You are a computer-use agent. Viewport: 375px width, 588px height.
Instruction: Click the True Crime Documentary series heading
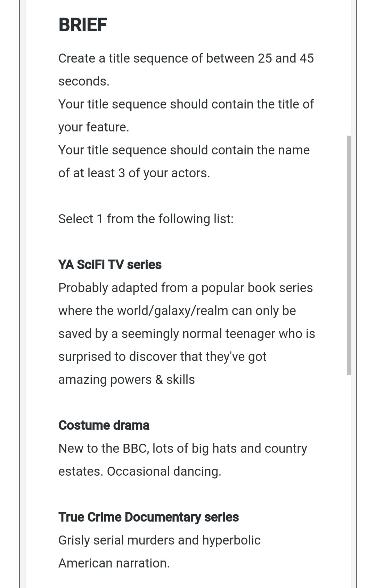pos(148,517)
